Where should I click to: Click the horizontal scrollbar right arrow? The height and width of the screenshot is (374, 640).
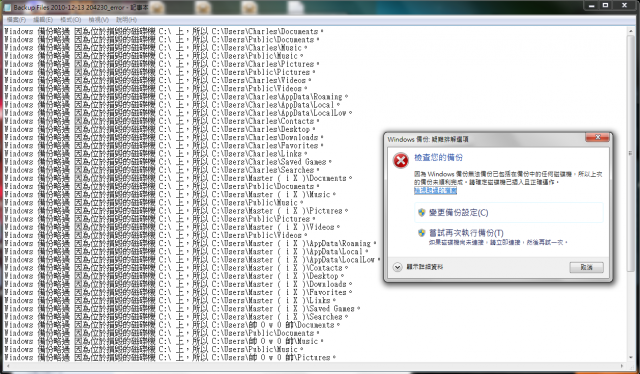(622, 366)
